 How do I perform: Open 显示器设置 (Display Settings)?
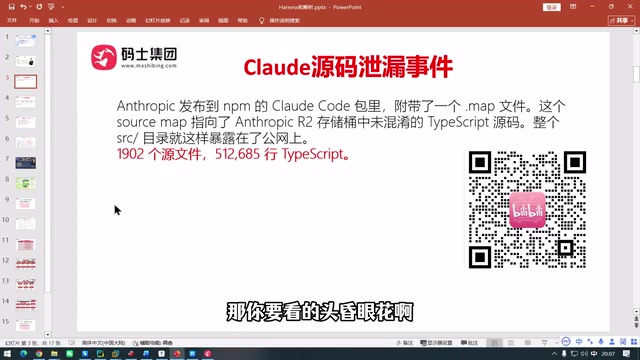coord(436,343)
